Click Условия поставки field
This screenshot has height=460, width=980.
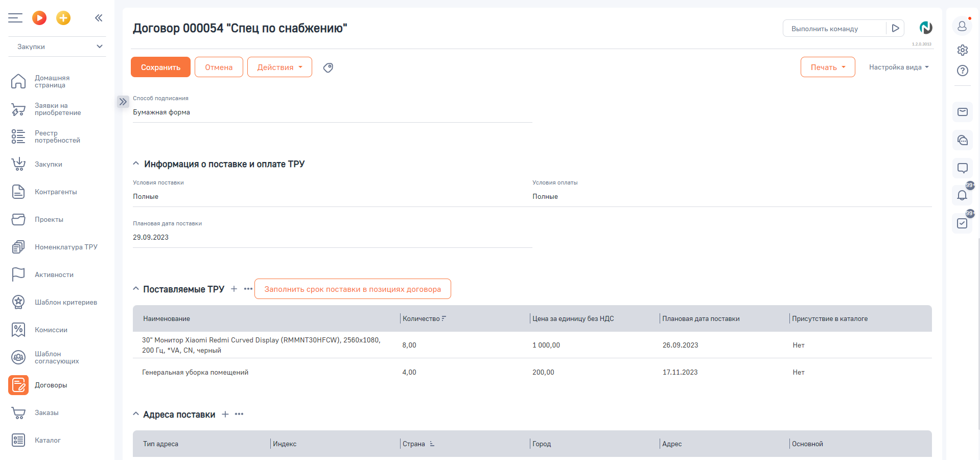(x=333, y=196)
